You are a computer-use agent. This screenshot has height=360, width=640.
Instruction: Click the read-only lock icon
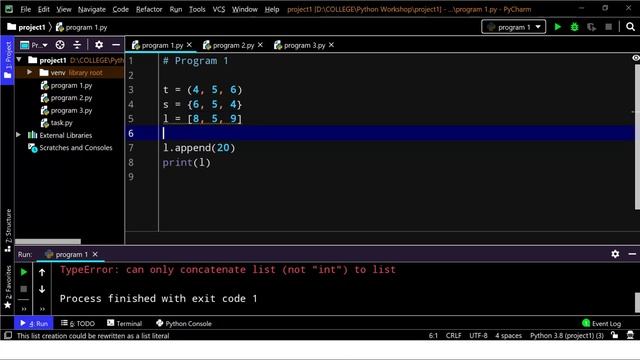pos(615,335)
